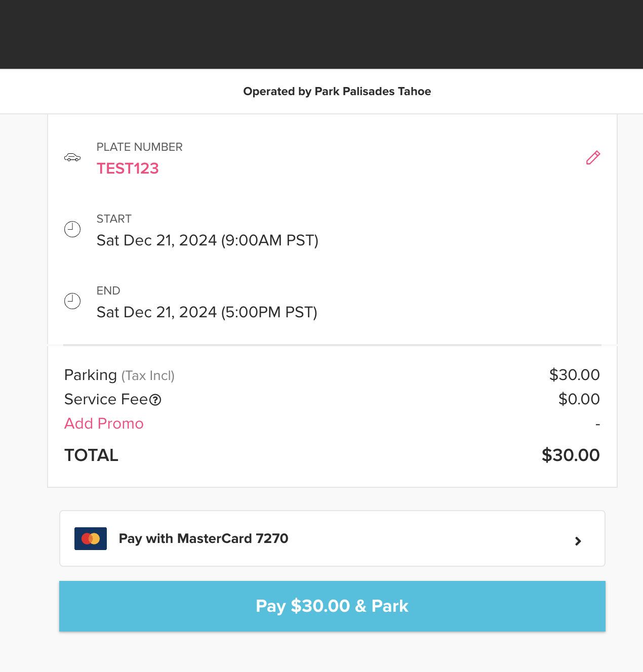Image resolution: width=643 pixels, height=672 pixels.
Task: Expand payment methods with the chevron arrow
Action: tap(578, 541)
